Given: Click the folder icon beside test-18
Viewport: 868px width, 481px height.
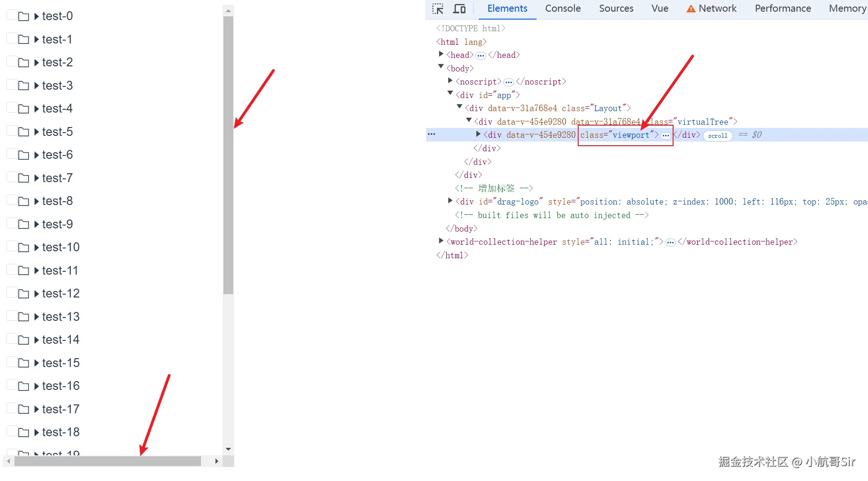Looking at the screenshot, I should 23,432.
